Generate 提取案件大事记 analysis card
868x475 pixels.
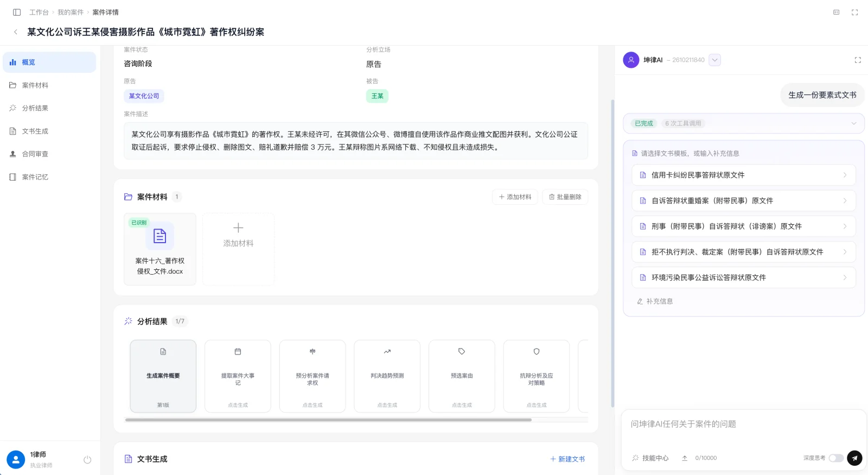238,376
